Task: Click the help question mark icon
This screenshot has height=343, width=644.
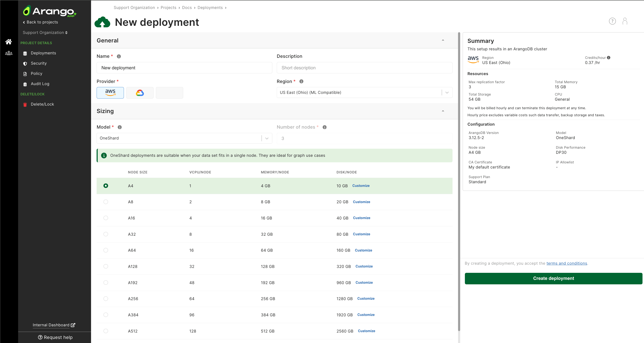Action: click(x=612, y=21)
